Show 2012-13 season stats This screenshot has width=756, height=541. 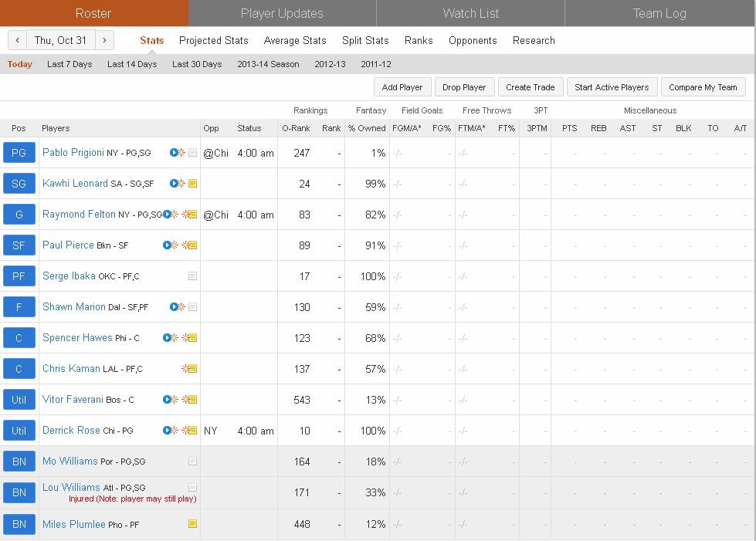tap(330, 64)
